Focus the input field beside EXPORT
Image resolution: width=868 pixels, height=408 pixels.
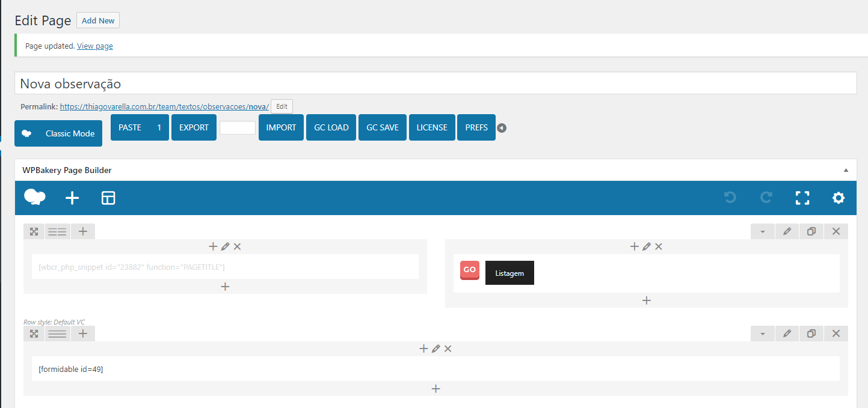(238, 127)
